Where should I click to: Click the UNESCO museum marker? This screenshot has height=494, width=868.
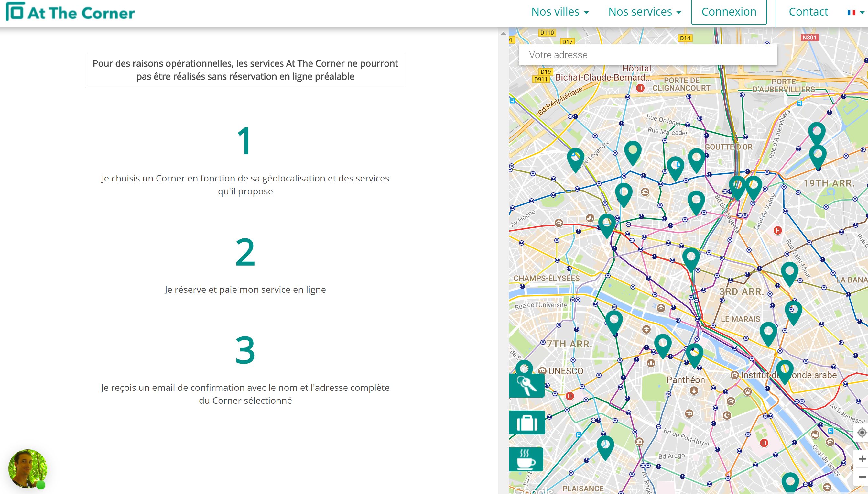[542, 370]
